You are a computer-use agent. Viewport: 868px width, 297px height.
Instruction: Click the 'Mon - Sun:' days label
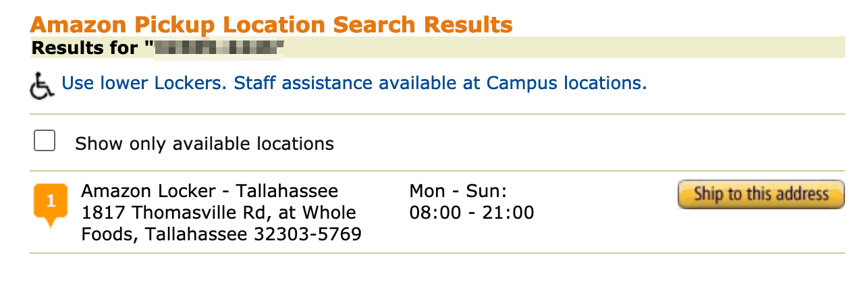pos(458,191)
